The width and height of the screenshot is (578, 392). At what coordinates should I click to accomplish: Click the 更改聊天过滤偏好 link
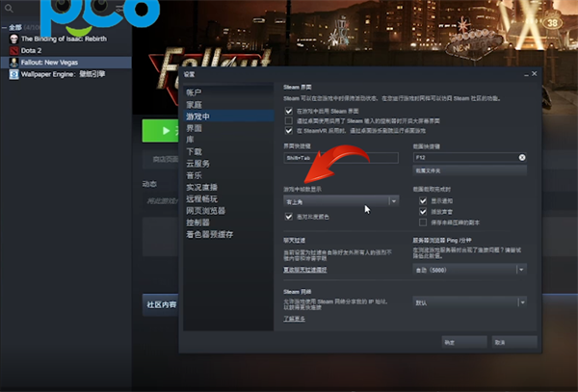tap(304, 270)
